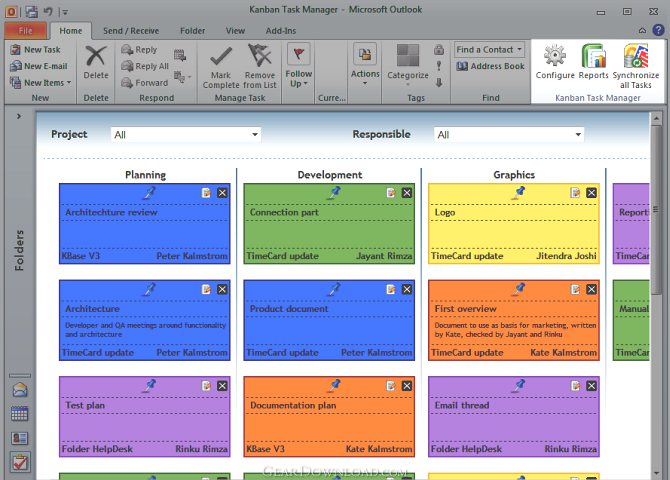The width and height of the screenshot is (670, 480).
Task: Close the Documentation plan card
Action: click(407, 386)
